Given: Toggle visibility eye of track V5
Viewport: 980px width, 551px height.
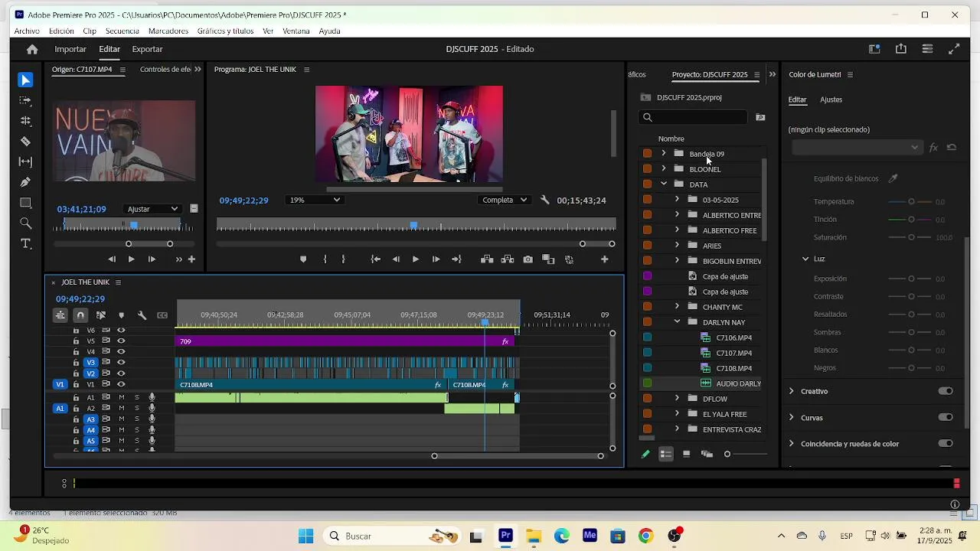Looking at the screenshot, I should tap(121, 341).
